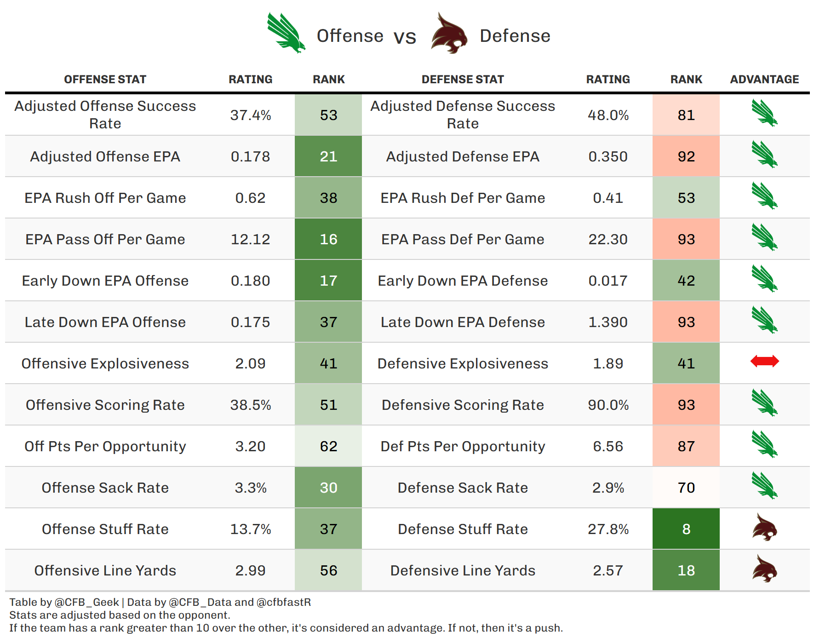Click dark green defense rank 8 cell
The width and height of the screenshot is (814, 644).
click(686, 529)
